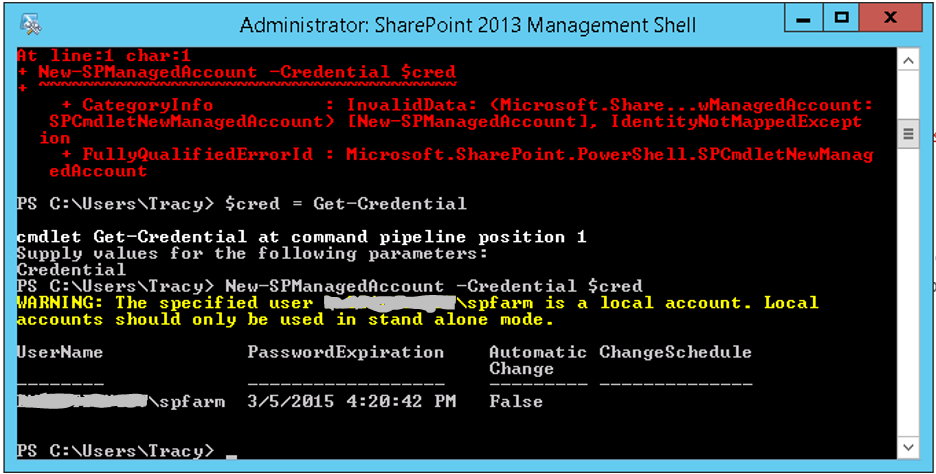Click the scrollbar track below the thumb
This screenshot has width=936, height=474.
coord(908,300)
